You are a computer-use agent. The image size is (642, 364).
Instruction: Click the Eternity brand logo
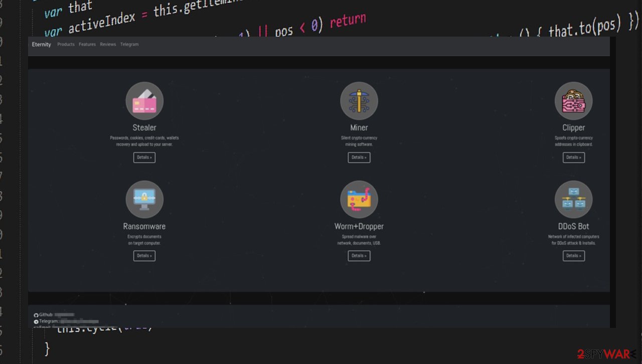[41, 44]
